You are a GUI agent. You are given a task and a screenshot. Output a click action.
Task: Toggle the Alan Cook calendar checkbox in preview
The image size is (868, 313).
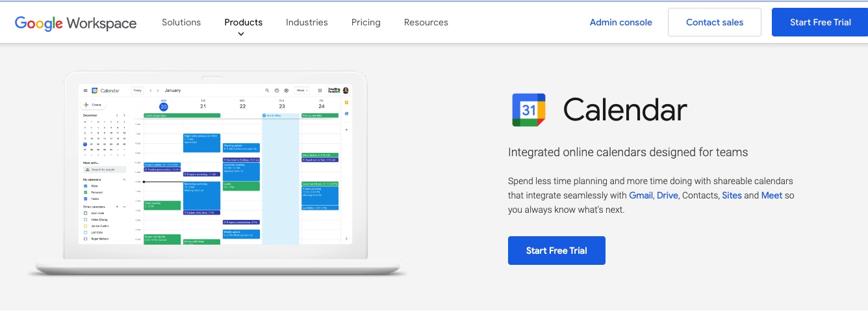coord(85,213)
